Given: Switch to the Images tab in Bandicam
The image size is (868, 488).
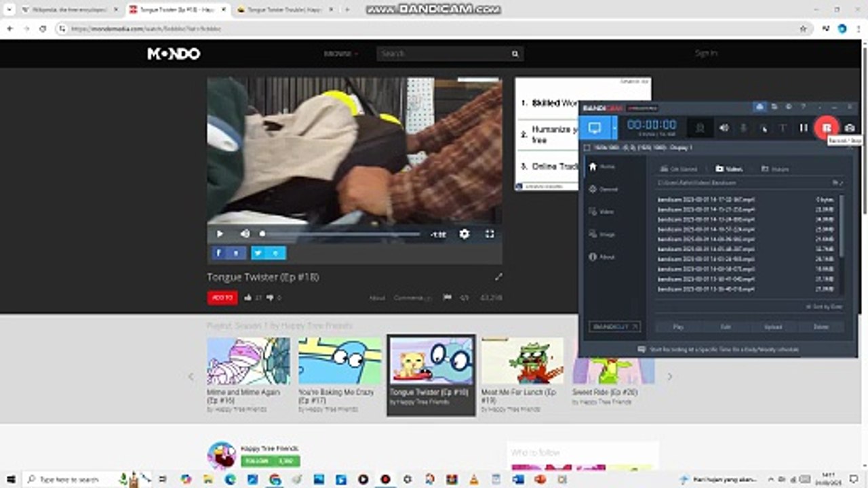Looking at the screenshot, I should pyautogui.click(x=775, y=169).
